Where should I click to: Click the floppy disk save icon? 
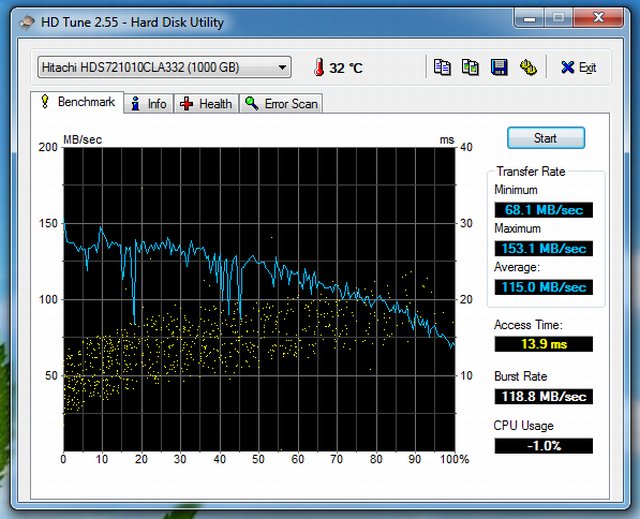tap(499, 67)
